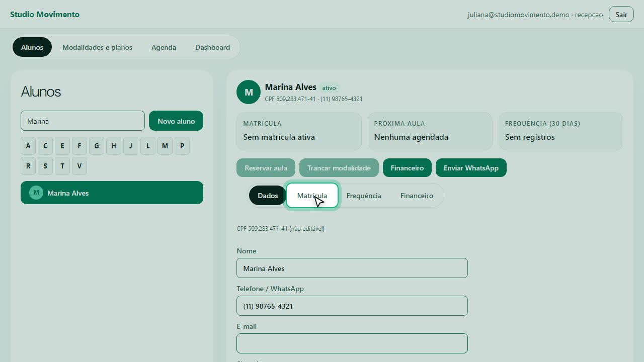Click the Enviar WhatsApp button
The width and height of the screenshot is (644, 362).
(x=471, y=168)
